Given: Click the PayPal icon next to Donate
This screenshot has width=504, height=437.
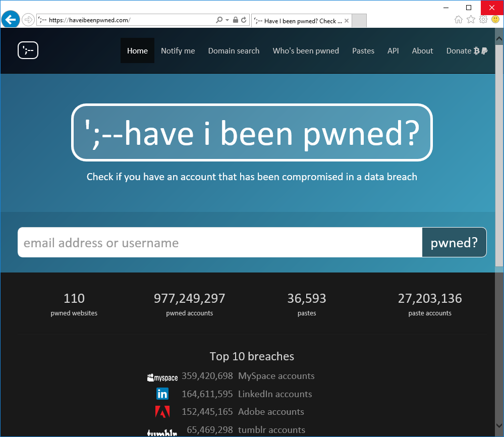Looking at the screenshot, I should tap(484, 51).
